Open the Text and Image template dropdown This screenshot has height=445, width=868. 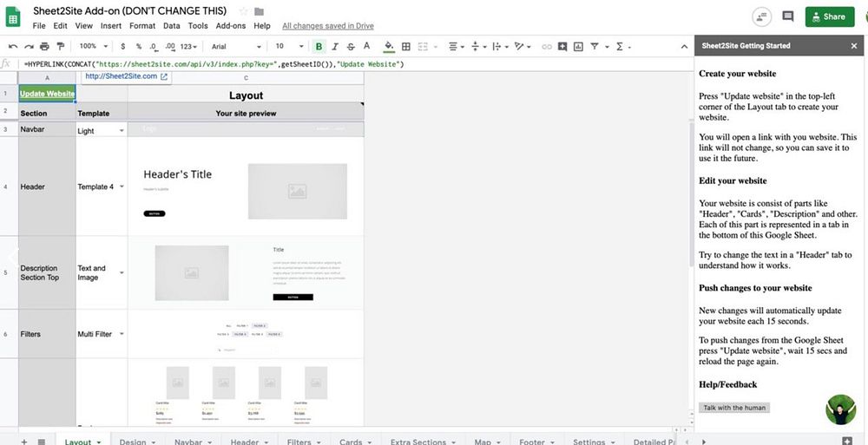122,273
